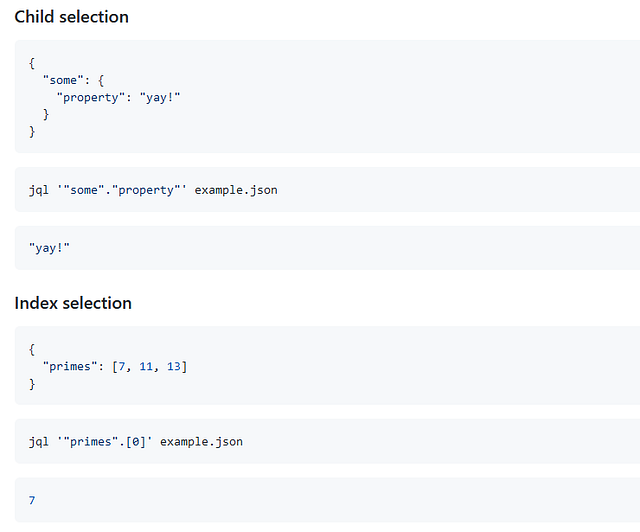This screenshot has width=640, height=532.
Task: Click the closing brace of the primes JSON block
Action: point(32,383)
